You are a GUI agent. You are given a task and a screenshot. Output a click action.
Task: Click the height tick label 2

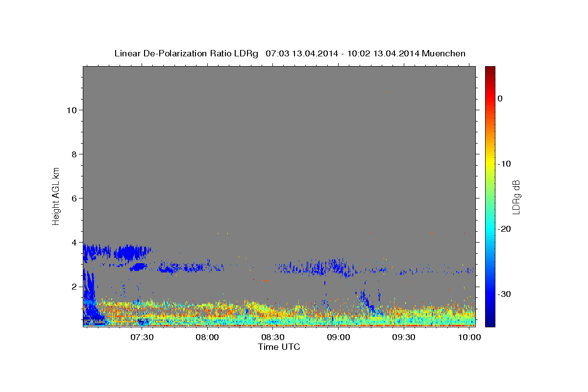(x=74, y=286)
